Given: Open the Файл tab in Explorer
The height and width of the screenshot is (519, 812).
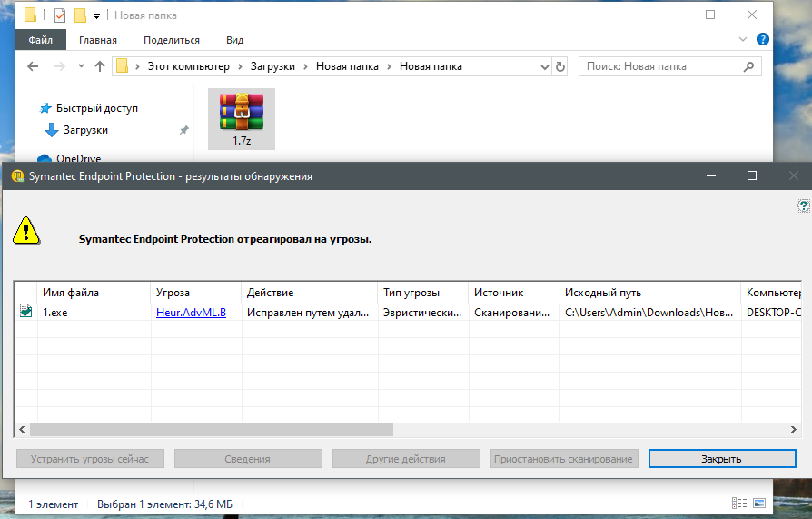Looking at the screenshot, I should (41, 40).
